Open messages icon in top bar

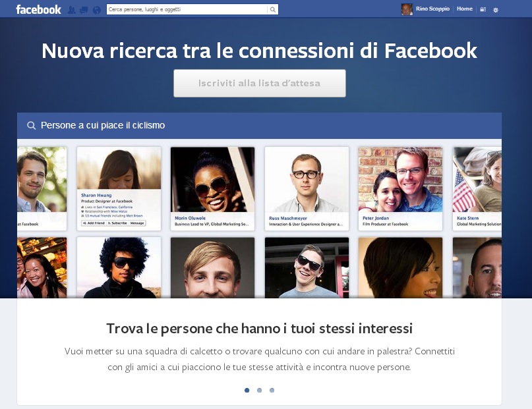[x=84, y=10]
